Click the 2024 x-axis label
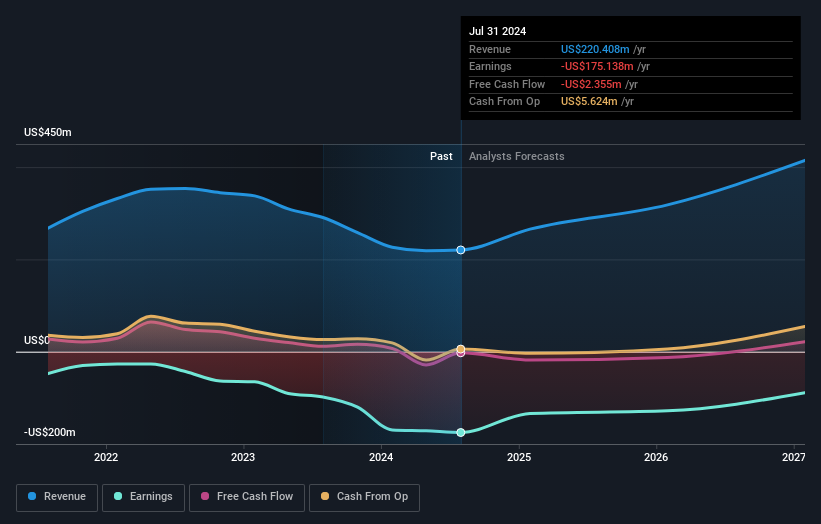Viewport: 821px width, 524px height. coord(381,457)
